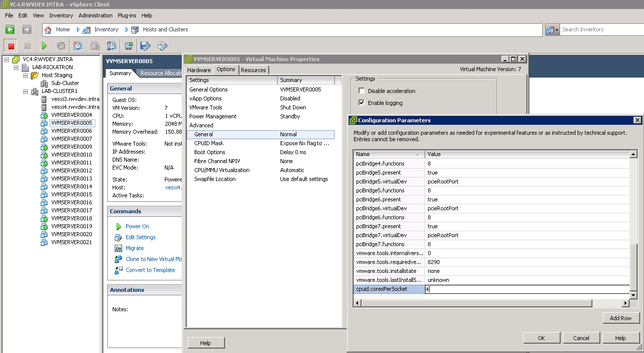Screen dimensions: 644x353
Task: Open the Edit menu
Action: 23,15
